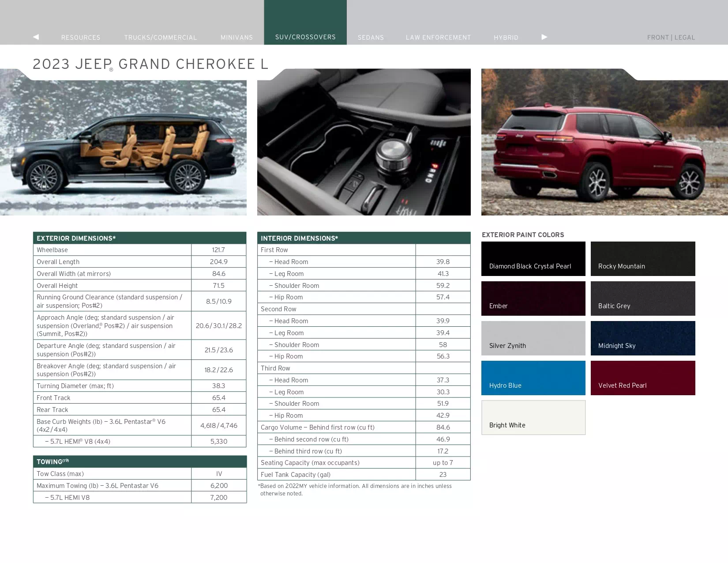Select the Hydro Blue swatch
Screen dimensions: 728x563
tap(533, 378)
